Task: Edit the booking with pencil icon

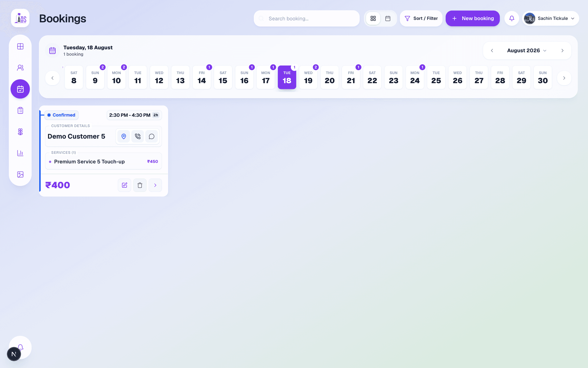Action: [124, 185]
